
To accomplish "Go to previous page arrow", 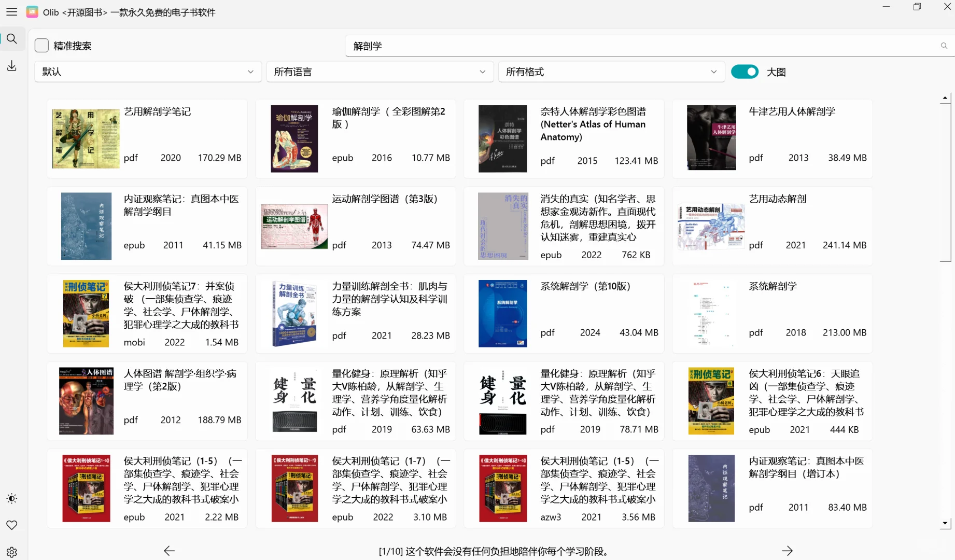I will pos(170,551).
